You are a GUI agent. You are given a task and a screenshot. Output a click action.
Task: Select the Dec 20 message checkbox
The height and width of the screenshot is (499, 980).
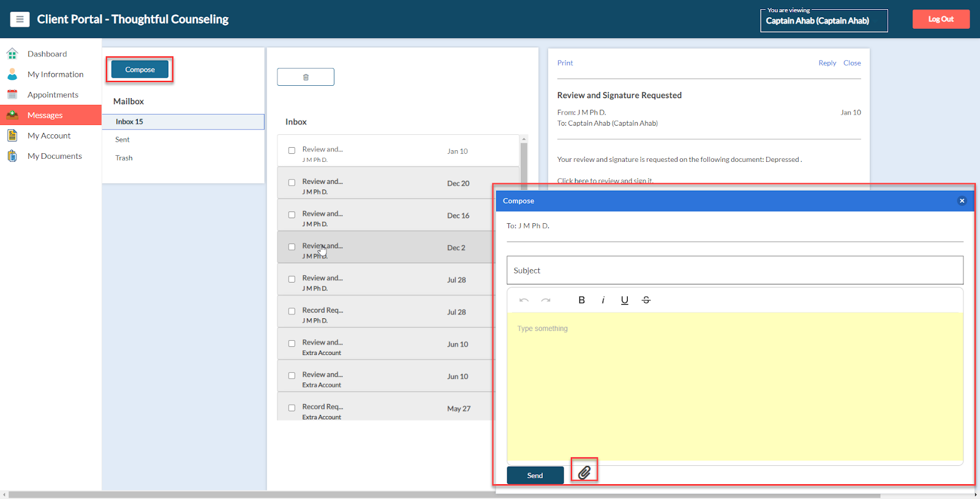[292, 183]
